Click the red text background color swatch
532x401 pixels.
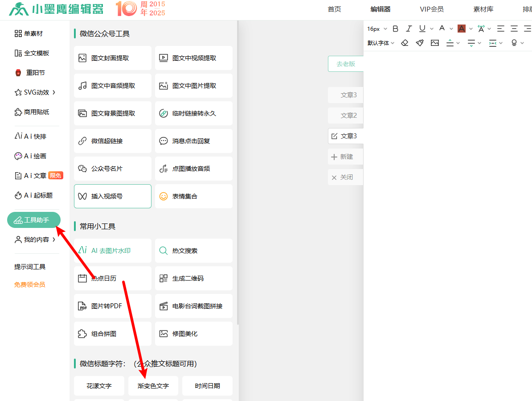462,29
